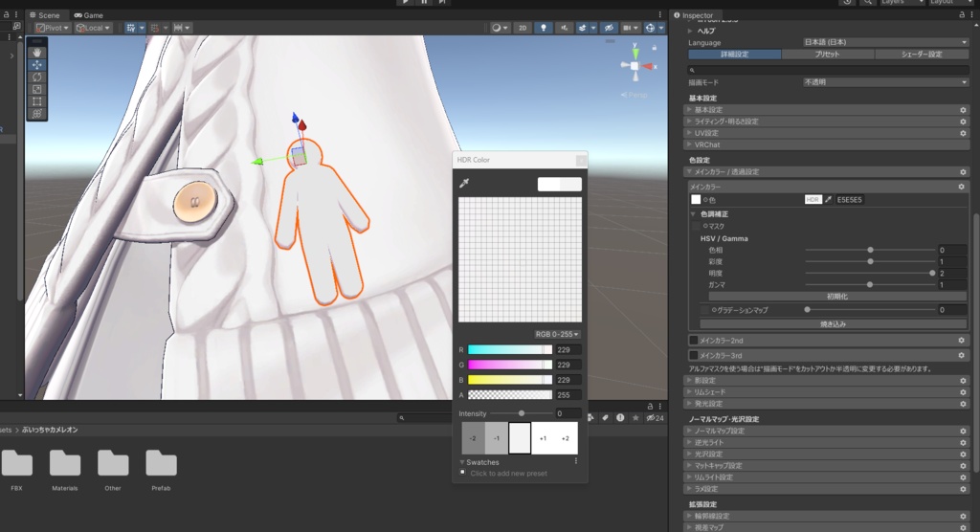
Task: Click the Inspector lock icon
Action: click(962, 15)
